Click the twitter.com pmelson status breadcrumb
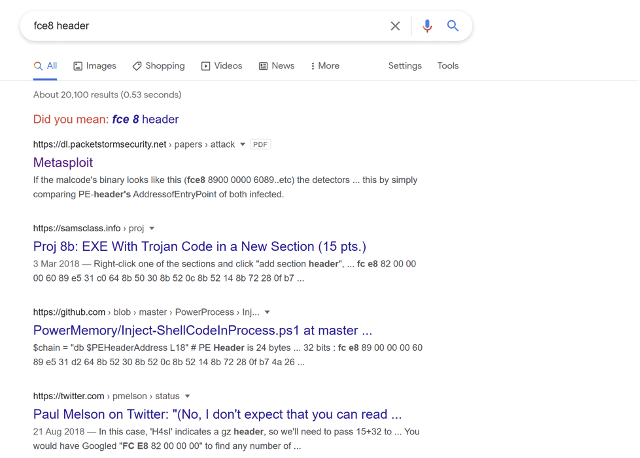 [106, 396]
